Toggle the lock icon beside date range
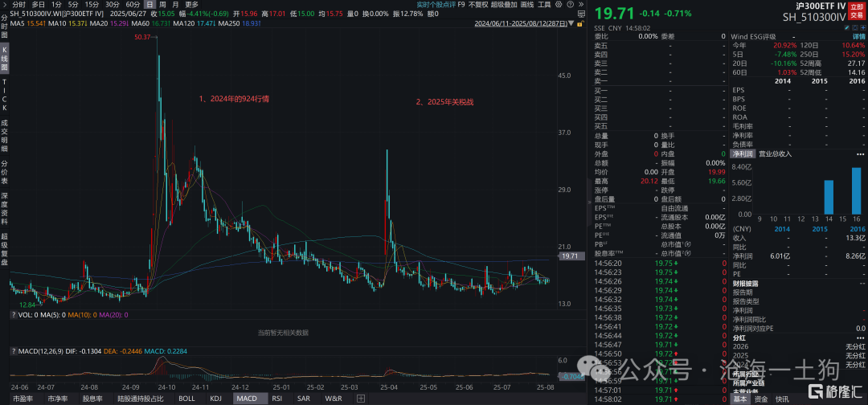This screenshot has height=405, width=868. click(581, 24)
